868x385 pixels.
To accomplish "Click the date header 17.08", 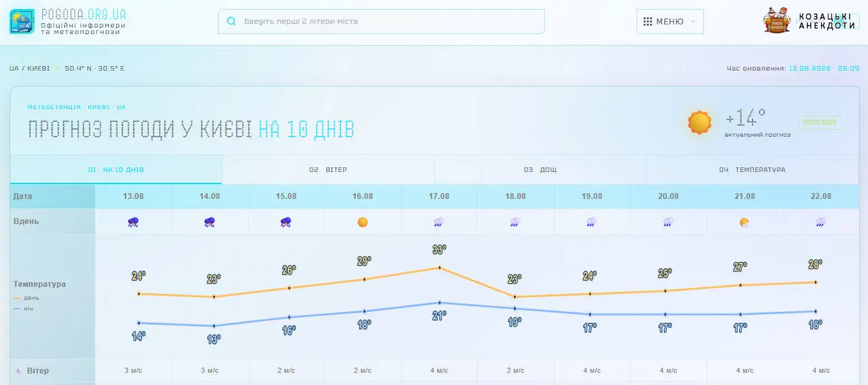I will 438,196.
